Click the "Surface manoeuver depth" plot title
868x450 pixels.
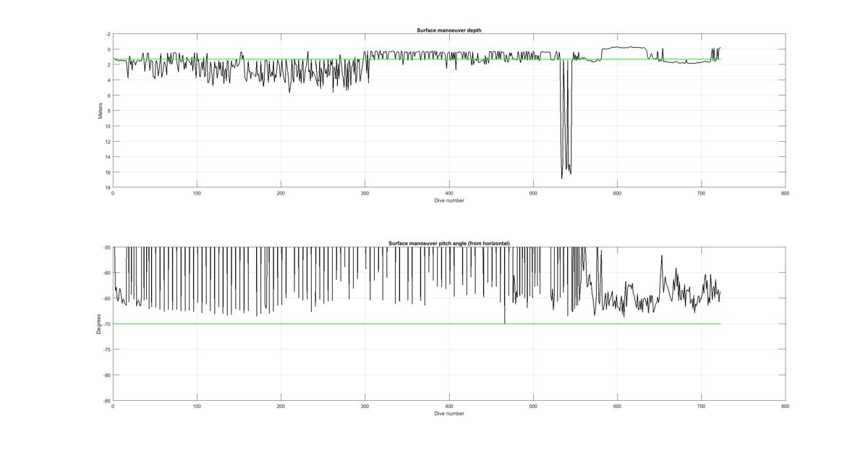click(448, 30)
